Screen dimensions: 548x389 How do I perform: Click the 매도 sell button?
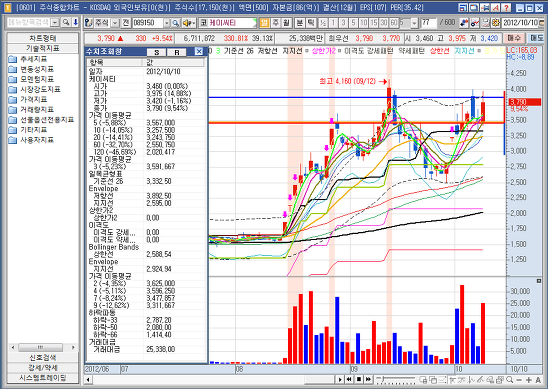click(537, 38)
